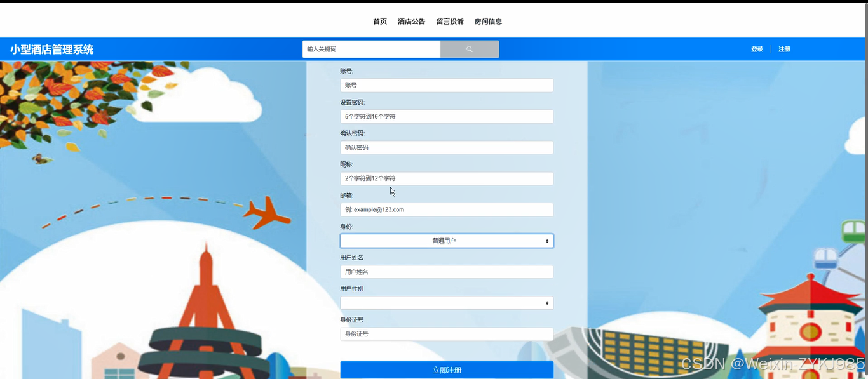868x379 pixels.
Task: Click the 身份 field label
Action: pyautogui.click(x=347, y=227)
